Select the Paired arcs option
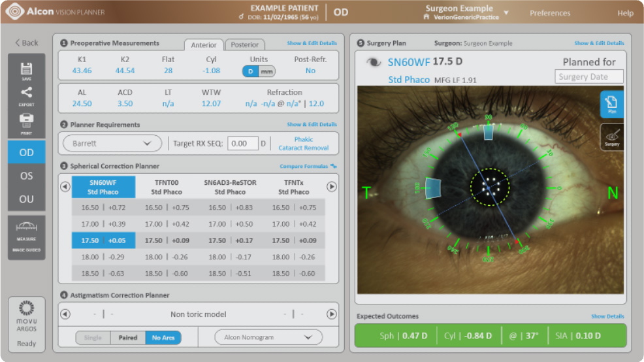The image size is (644, 362). click(x=128, y=338)
